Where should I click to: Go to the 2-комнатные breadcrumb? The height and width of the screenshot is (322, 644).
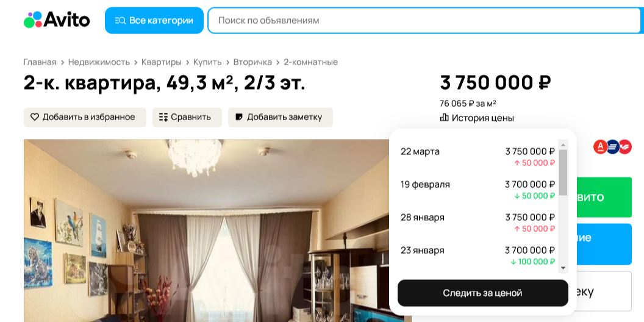(311, 62)
